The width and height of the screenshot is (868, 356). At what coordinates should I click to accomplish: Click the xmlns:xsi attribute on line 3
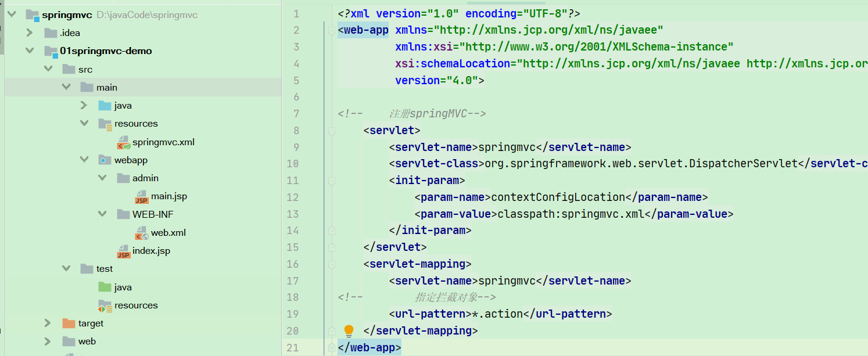point(565,47)
